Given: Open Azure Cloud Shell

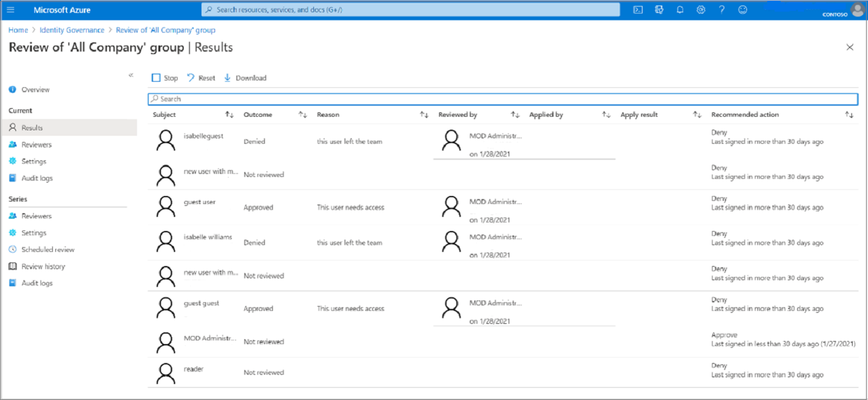Looking at the screenshot, I should tap(638, 9).
